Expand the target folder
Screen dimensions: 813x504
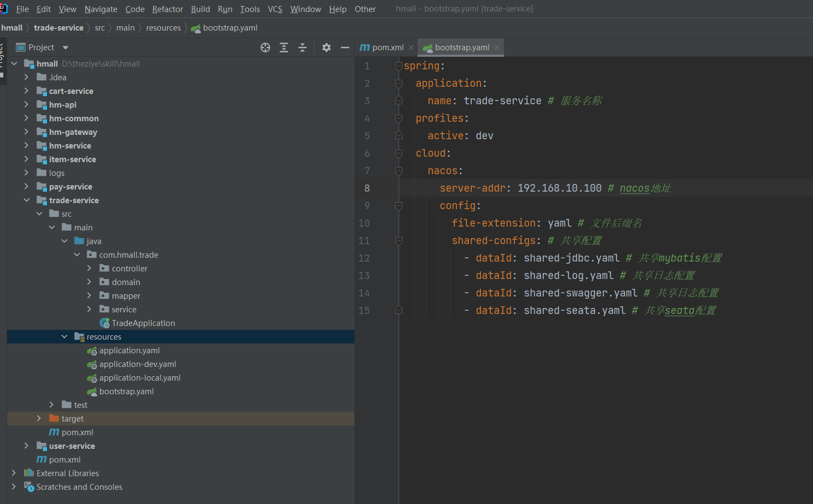[39, 418]
